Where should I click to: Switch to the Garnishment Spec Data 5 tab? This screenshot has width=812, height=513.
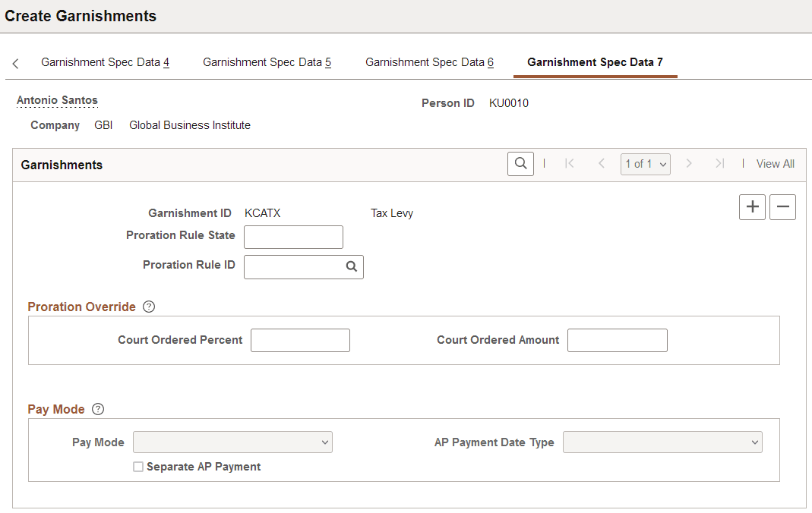click(267, 61)
